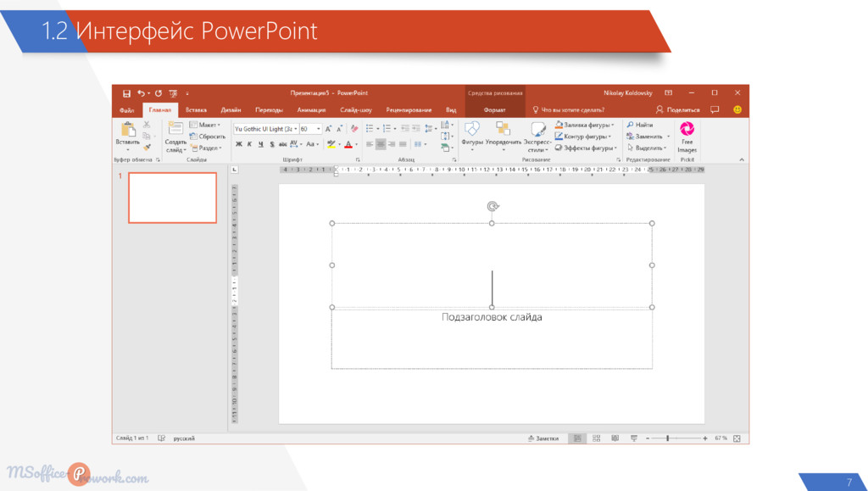Collapse the ribbon with the chevron
The image size is (868, 491).
tap(741, 159)
